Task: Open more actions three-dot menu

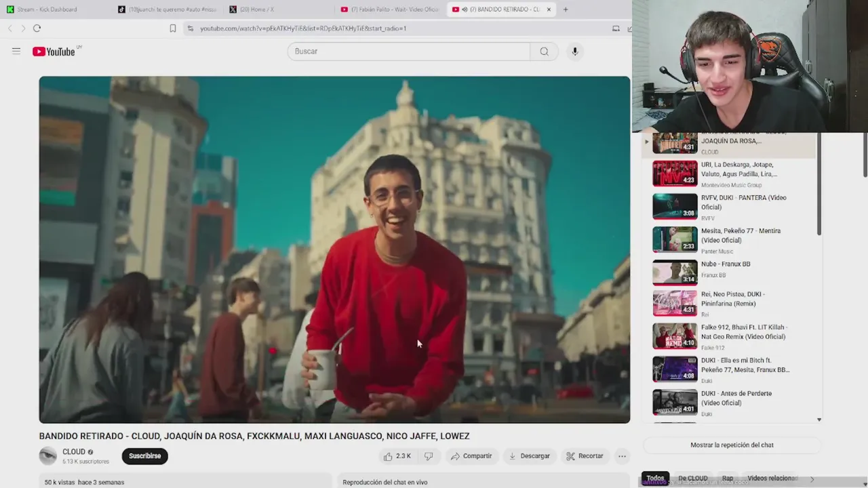Action: coord(622,456)
